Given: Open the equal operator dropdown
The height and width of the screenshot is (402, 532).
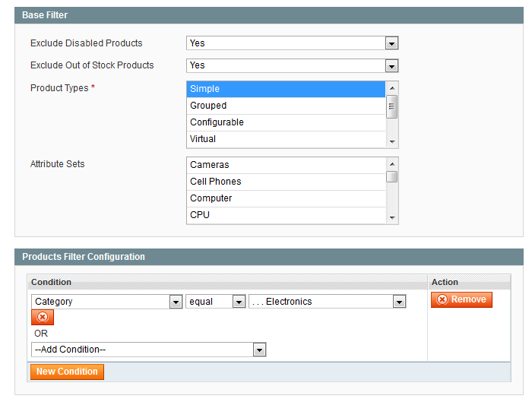Looking at the screenshot, I should tap(216, 302).
